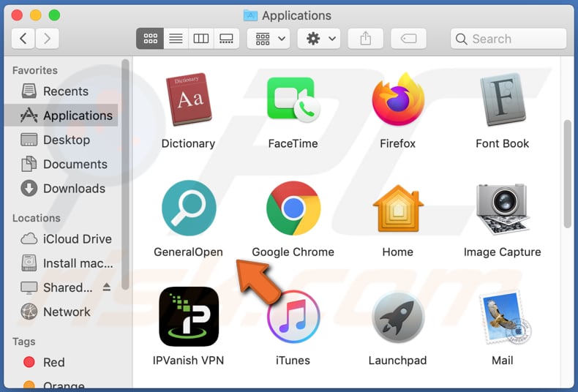
Task: Switch to column view
Action: click(x=201, y=38)
